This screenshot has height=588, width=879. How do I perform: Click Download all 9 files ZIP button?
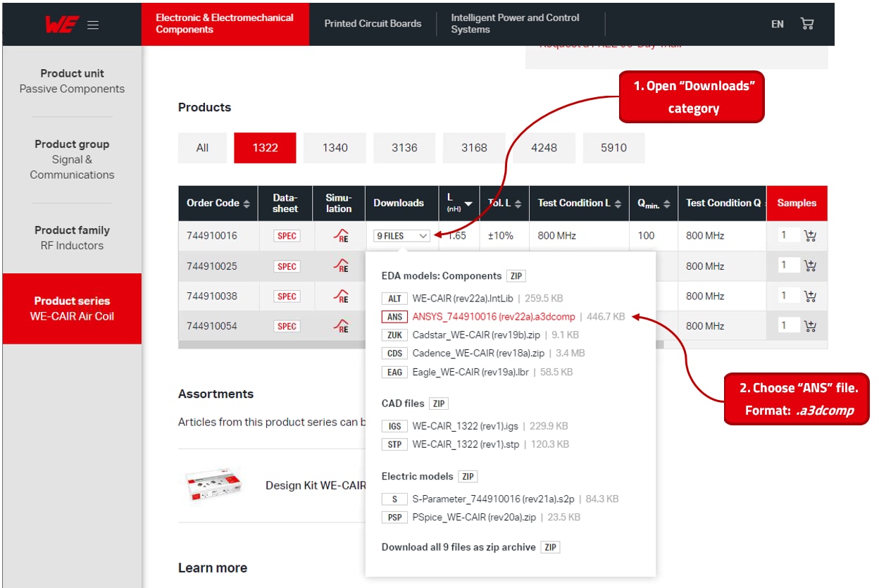pyautogui.click(x=549, y=547)
